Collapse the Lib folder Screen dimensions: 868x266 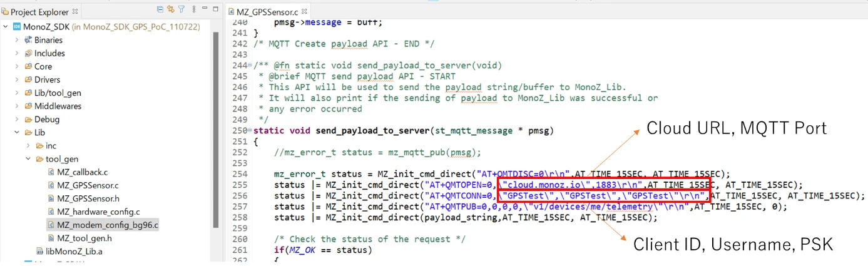(x=17, y=132)
